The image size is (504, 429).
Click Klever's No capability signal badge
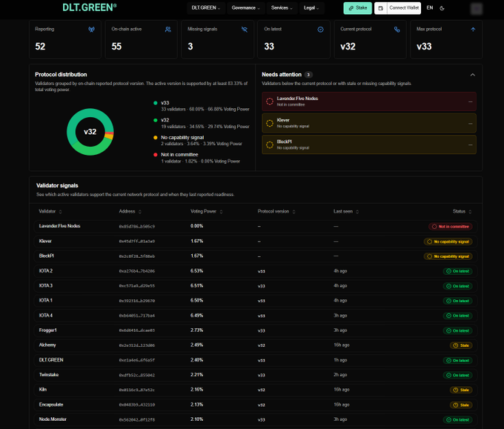(448, 242)
